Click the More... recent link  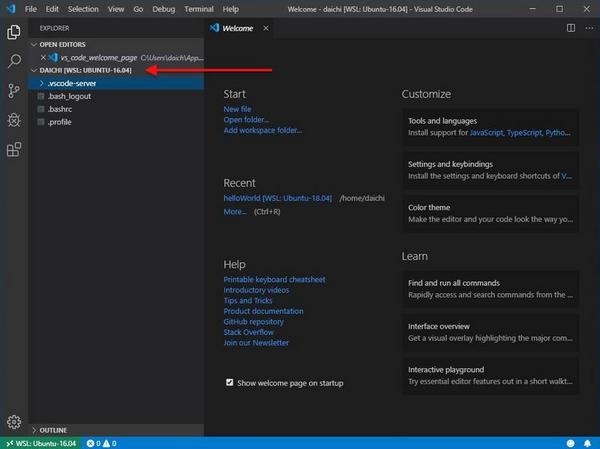[235, 212]
